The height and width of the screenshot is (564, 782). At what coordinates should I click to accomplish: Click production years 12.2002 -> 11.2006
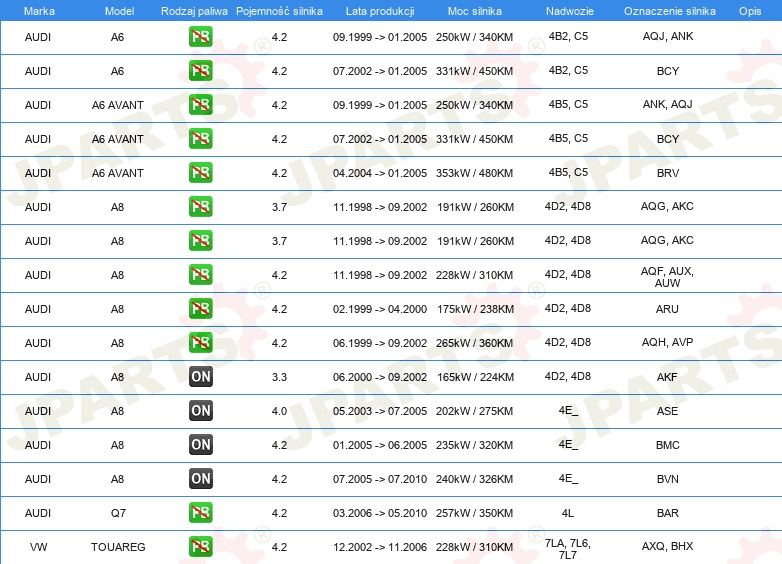point(380,547)
